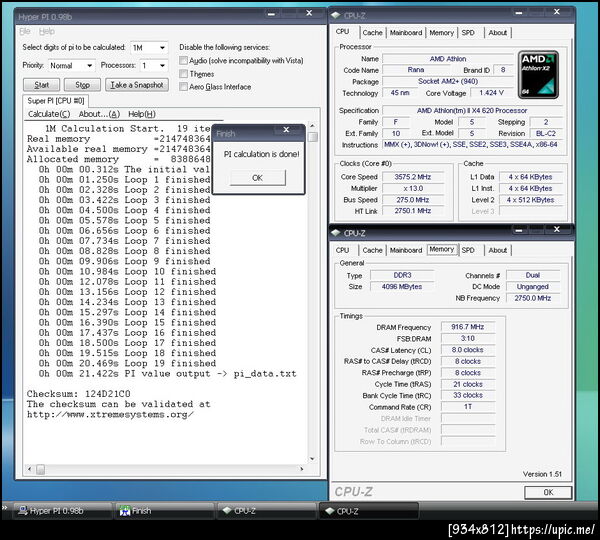Click Command Rate value 1T

(468, 406)
